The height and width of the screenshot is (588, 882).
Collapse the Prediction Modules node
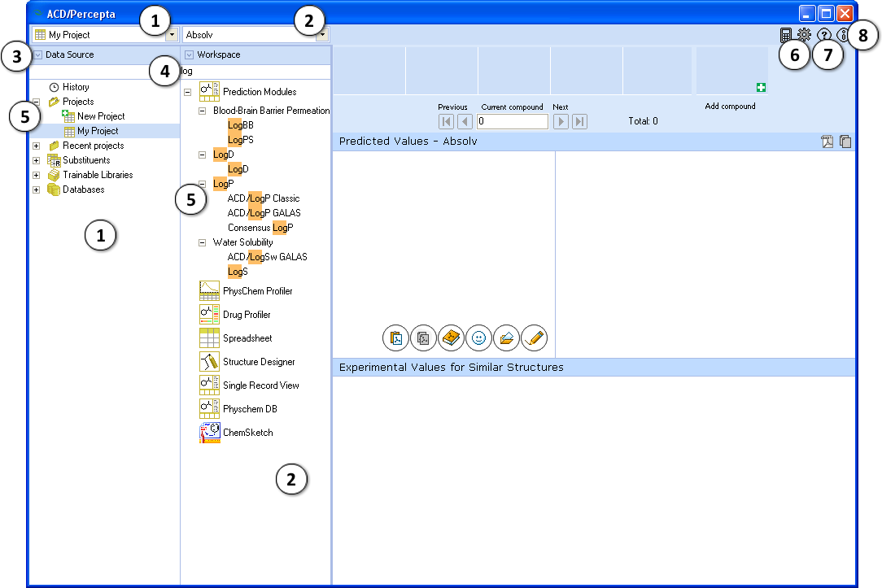point(188,92)
